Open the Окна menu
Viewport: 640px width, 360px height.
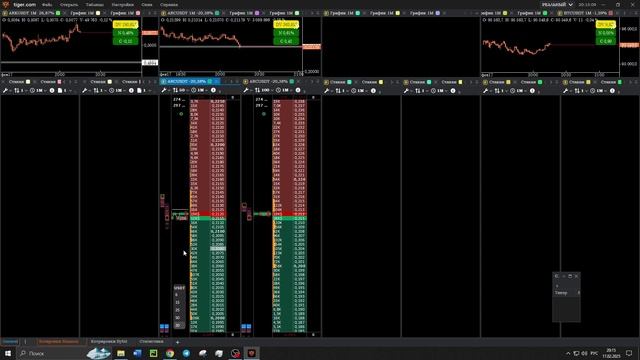tap(147, 4)
